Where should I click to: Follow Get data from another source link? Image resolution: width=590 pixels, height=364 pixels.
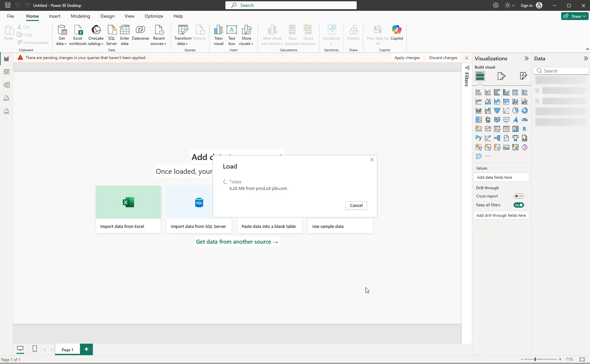pyautogui.click(x=237, y=242)
